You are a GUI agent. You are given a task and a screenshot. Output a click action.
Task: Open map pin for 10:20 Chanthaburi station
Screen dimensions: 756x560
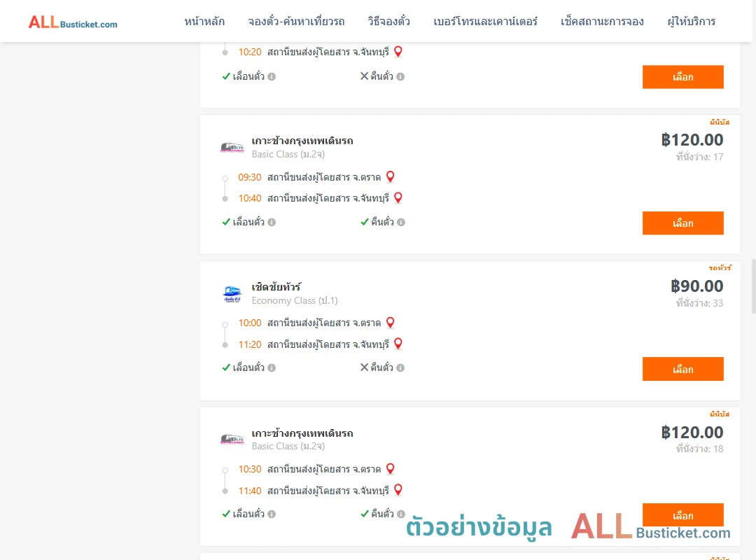(398, 52)
